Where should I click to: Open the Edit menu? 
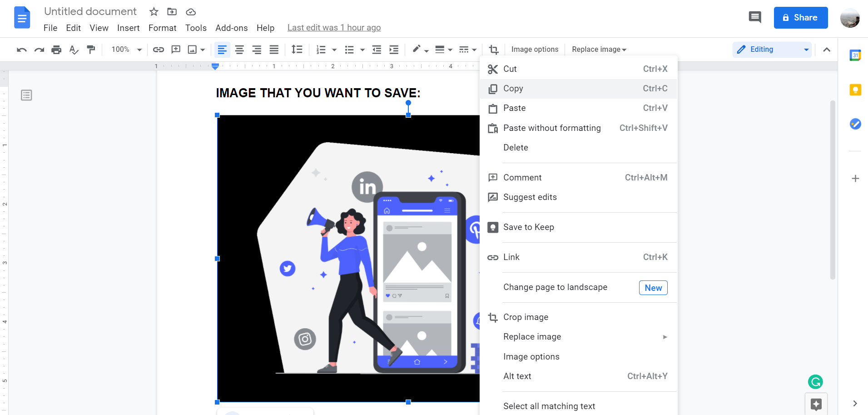click(x=74, y=28)
